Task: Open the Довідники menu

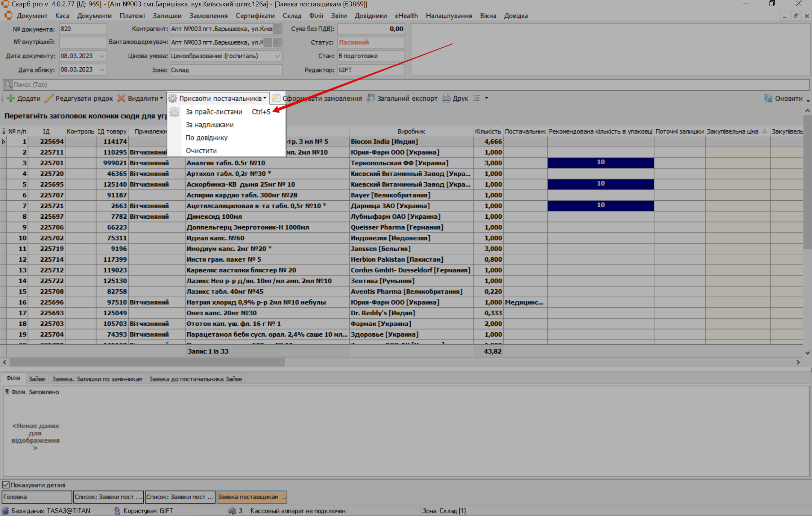Action: tap(370, 16)
